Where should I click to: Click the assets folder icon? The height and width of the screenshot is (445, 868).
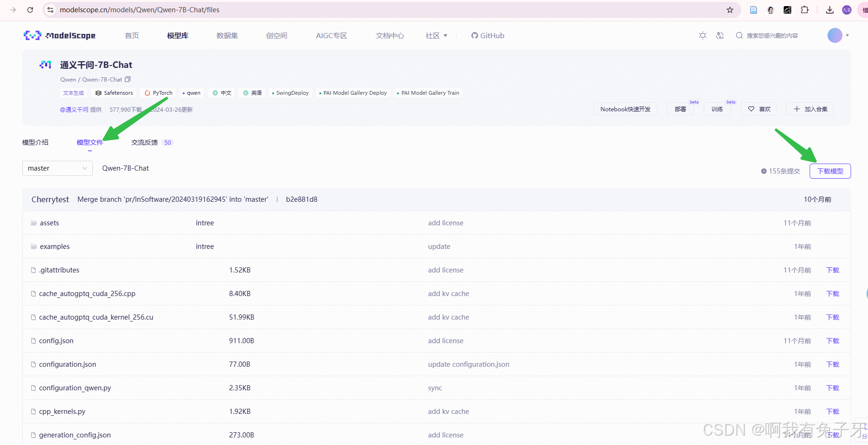point(33,223)
